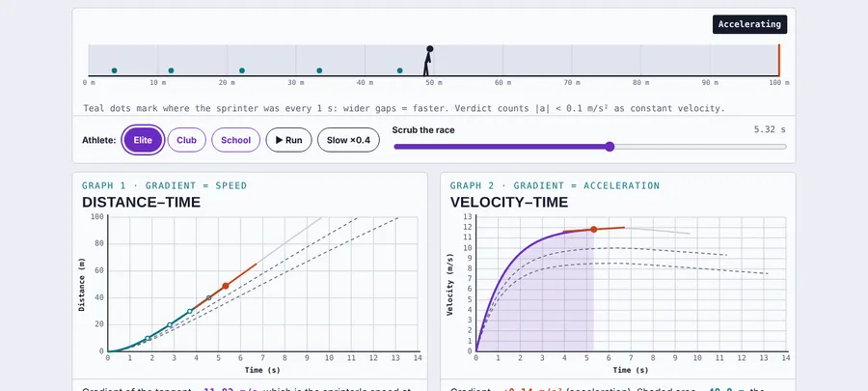Click the VELOCITY–TIME graph heading

click(508, 202)
